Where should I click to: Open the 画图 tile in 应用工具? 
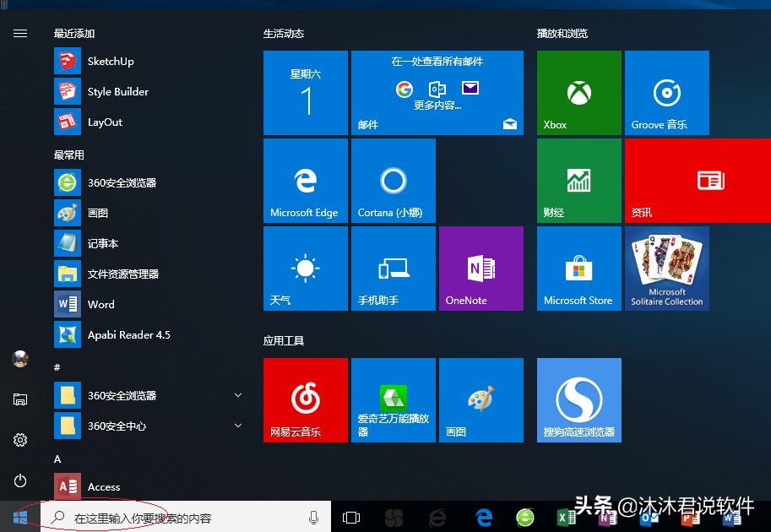pos(481,400)
